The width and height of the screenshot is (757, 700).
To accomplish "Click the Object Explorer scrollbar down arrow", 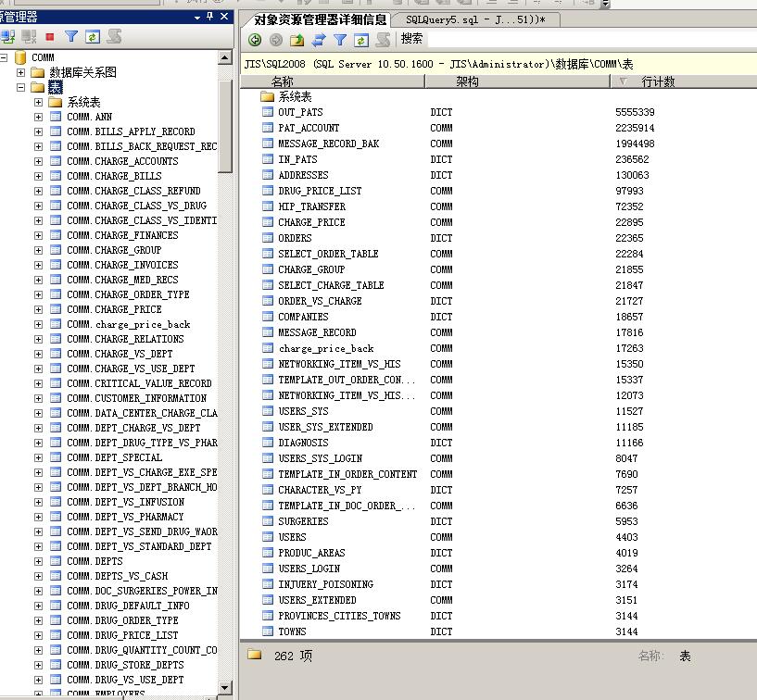I will tap(225, 687).
